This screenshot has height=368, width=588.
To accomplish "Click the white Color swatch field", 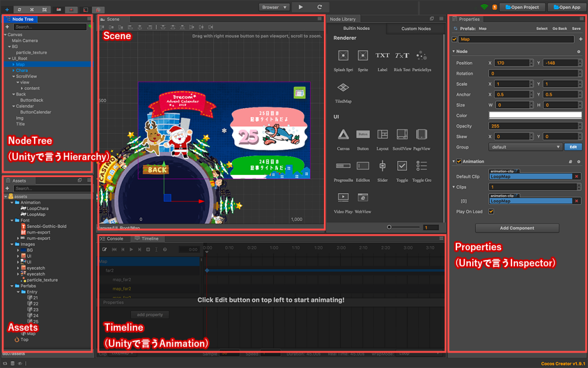I will [x=535, y=116].
